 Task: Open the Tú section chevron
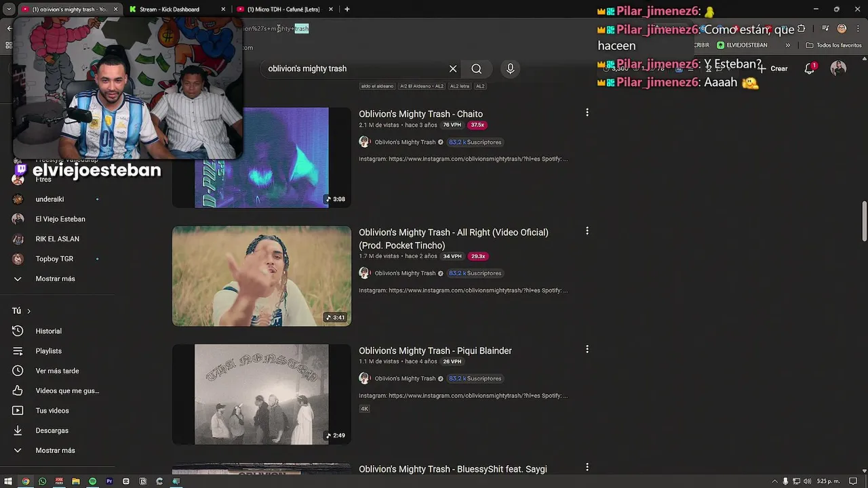28,311
